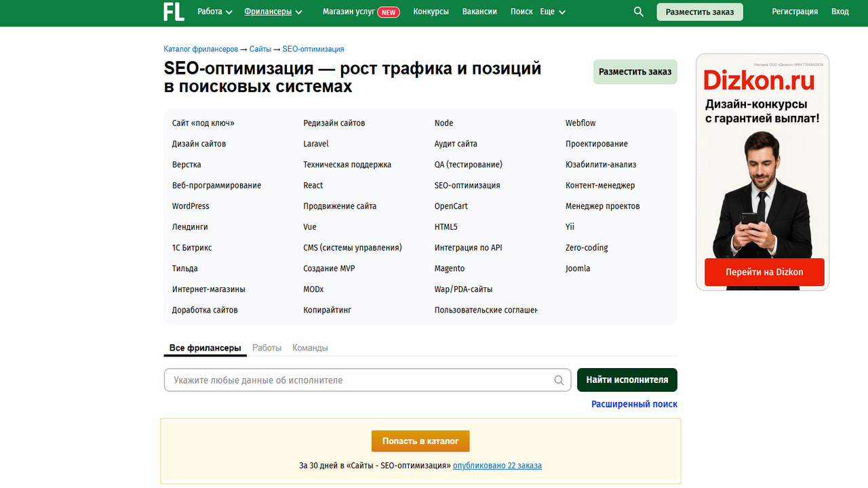
Task: Click the Найти исполнителя button
Action: pyautogui.click(x=627, y=380)
